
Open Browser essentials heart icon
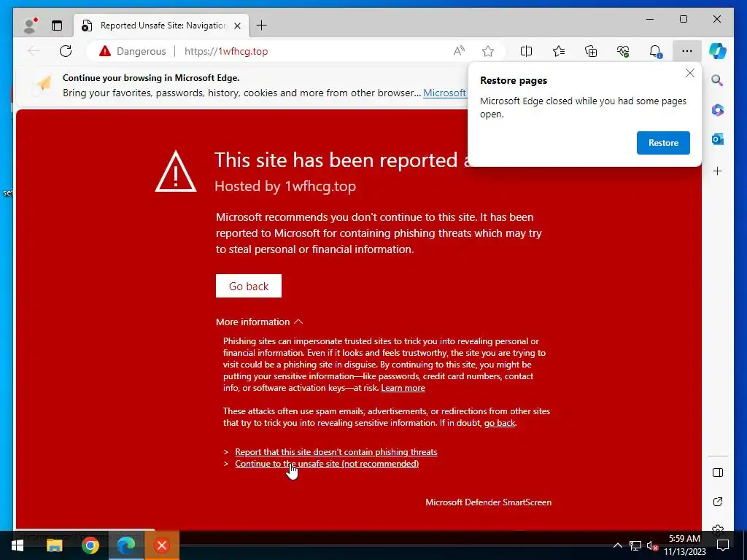click(623, 51)
